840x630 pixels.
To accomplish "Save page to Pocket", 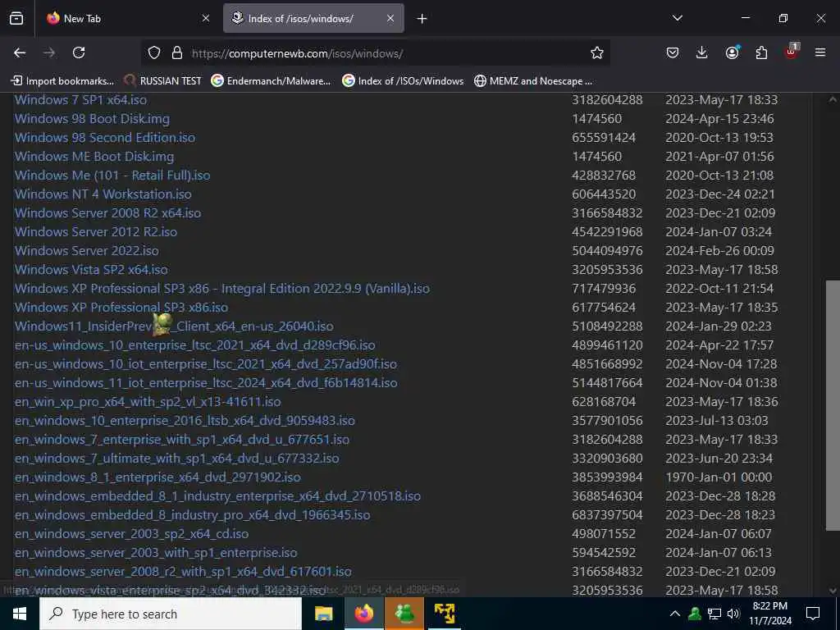I will coord(673,52).
